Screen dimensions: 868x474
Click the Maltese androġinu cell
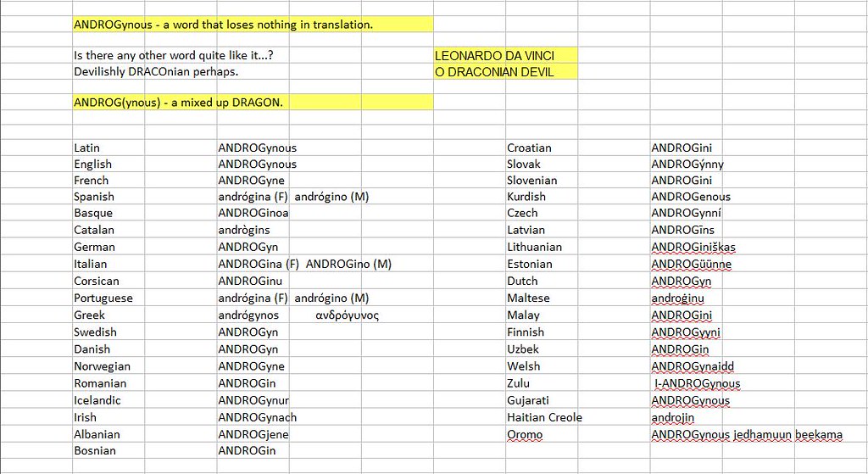point(677,298)
